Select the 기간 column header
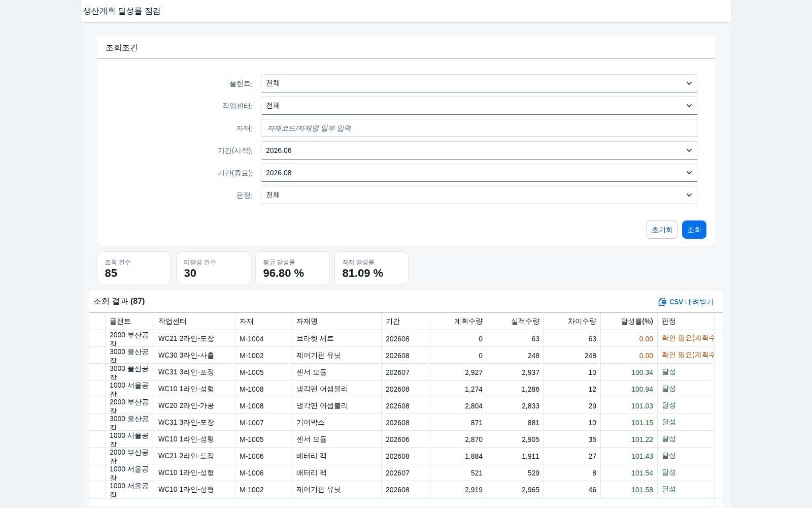The height and width of the screenshot is (508, 812). [x=405, y=322]
